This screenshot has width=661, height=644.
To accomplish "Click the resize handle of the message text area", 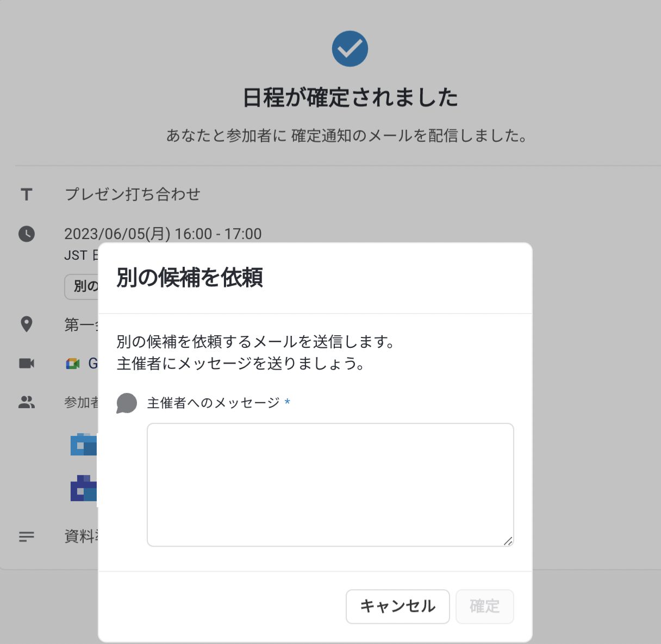I will 508,541.
